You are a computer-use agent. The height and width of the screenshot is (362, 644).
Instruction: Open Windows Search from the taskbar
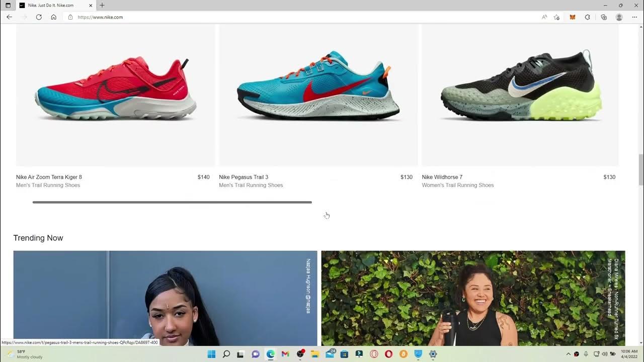pos(226,354)
